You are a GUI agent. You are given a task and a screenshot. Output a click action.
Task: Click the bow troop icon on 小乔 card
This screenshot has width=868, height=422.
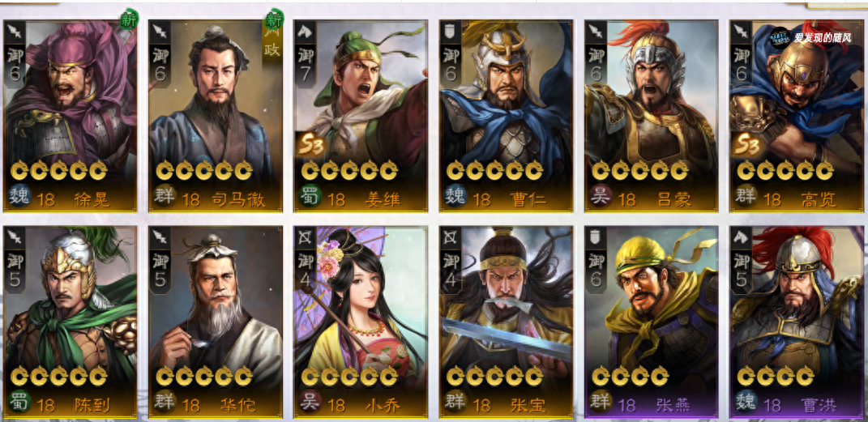pyautogui.click(x=305, y=237)
